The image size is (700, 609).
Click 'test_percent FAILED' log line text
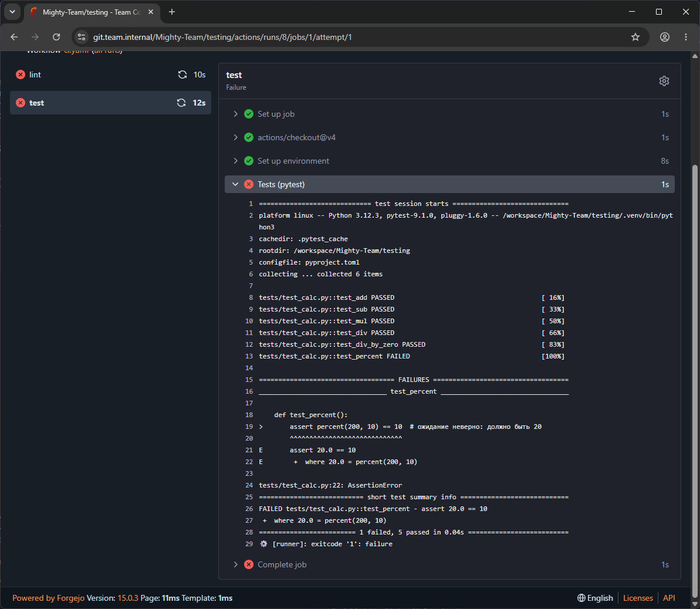tap(334, 356)
